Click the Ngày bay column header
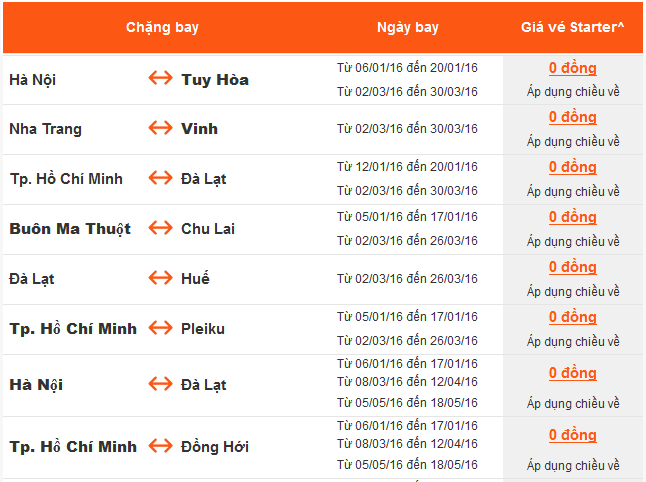This screenshot has height=482, width=646. coord(408,27)
